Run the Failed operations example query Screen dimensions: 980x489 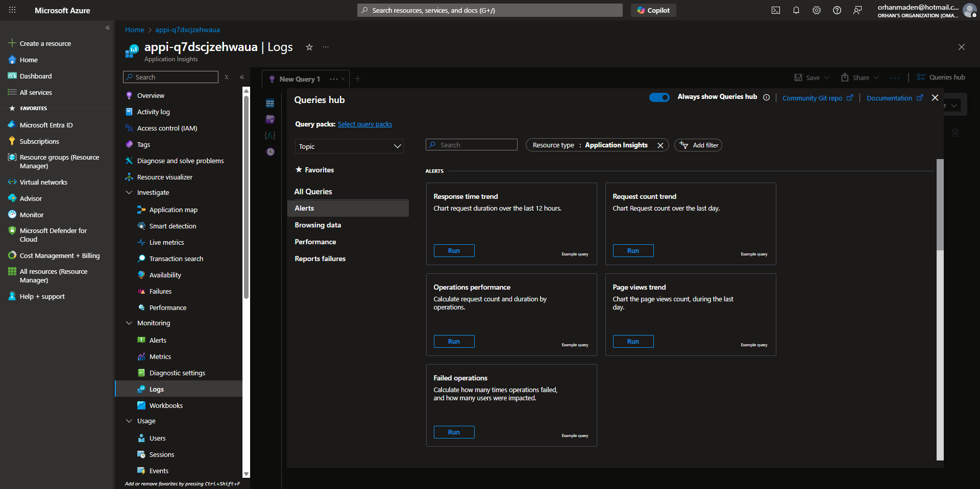453,432
